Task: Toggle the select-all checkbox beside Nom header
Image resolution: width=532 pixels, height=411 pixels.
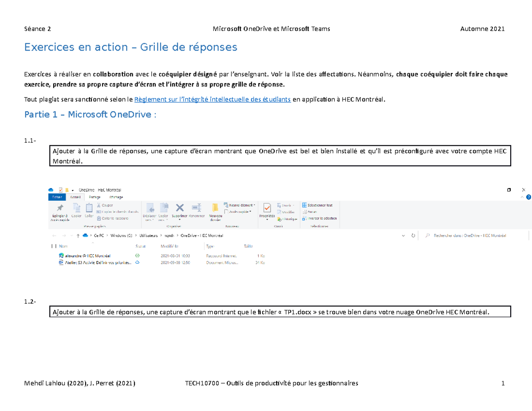Action: [x=53, y=246]
